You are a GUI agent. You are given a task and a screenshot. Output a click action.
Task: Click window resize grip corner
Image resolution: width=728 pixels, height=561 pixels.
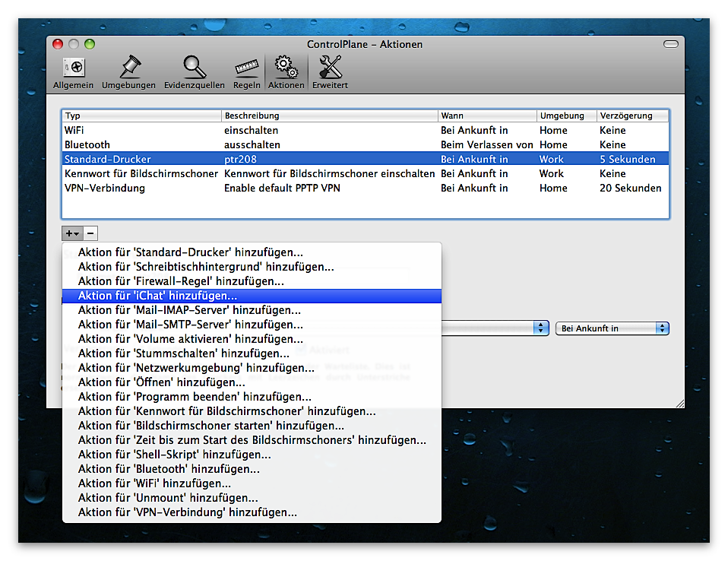(680, 404)
